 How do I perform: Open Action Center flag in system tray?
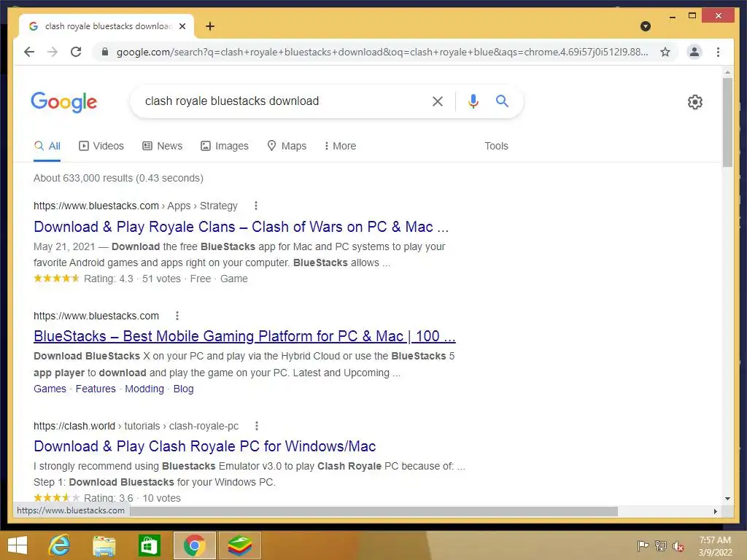click(x=643, y=545)
